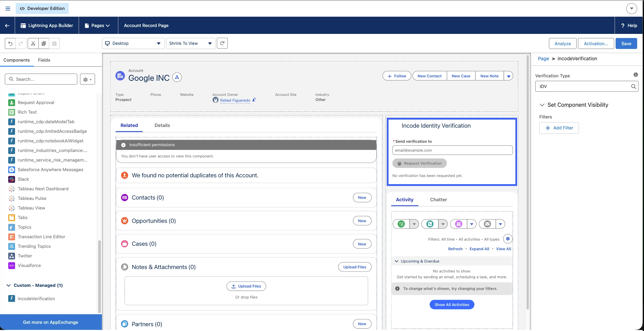Click the Refresh canvas icon
The image size is (644, 331).
[x=222, y=43]
